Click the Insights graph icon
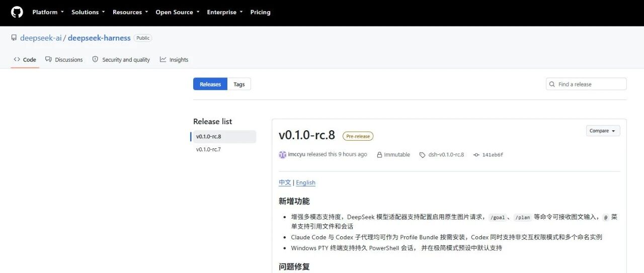Image resolution: width=644 pixels, height=273 pixels. pos(163,59)
